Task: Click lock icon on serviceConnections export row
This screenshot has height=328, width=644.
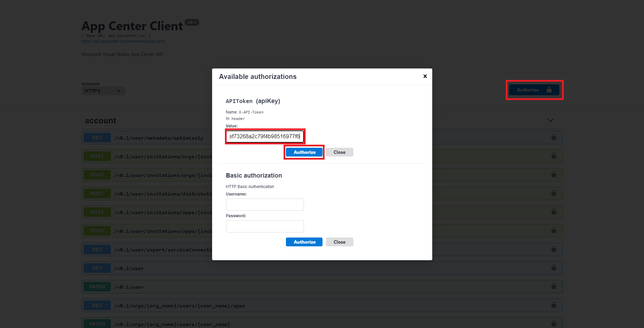Action: click(554, 249)
